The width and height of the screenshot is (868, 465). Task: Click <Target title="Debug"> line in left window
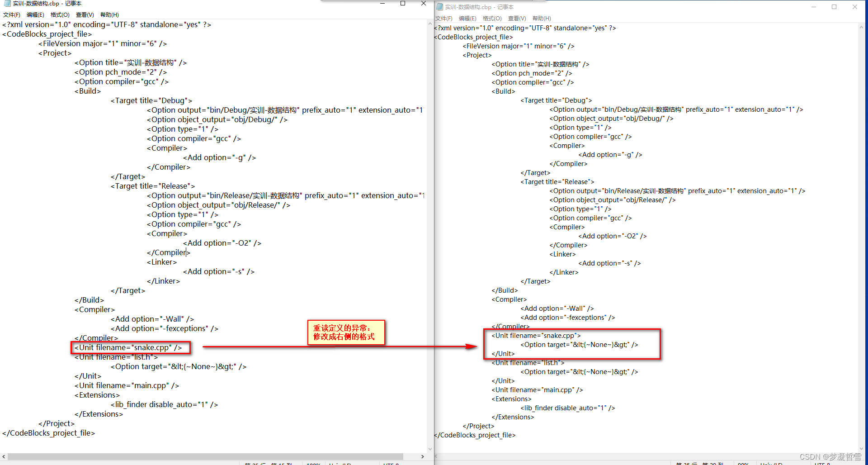click(x=151, y=100)
